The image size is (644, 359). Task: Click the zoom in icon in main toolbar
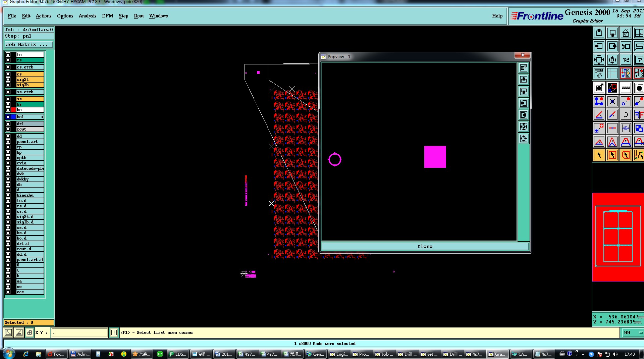599,60
